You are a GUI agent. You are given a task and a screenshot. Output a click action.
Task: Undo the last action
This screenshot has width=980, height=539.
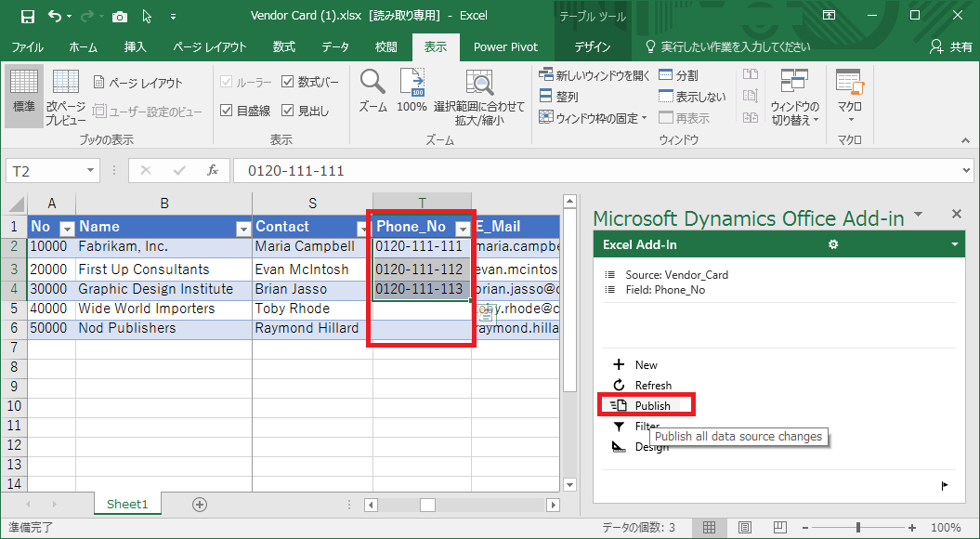[x=55, y=16]
